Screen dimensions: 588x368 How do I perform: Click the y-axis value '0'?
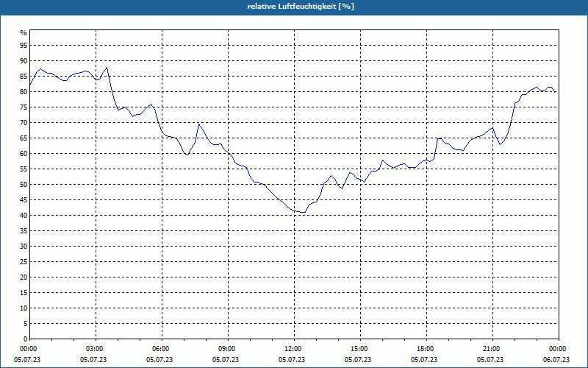(x=26, y=339)
